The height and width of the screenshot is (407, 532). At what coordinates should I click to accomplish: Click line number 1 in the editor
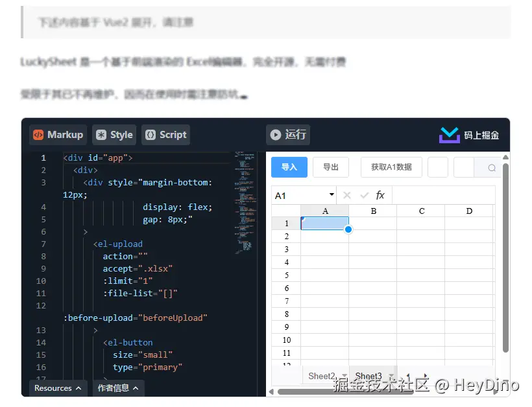pos(43,158)
